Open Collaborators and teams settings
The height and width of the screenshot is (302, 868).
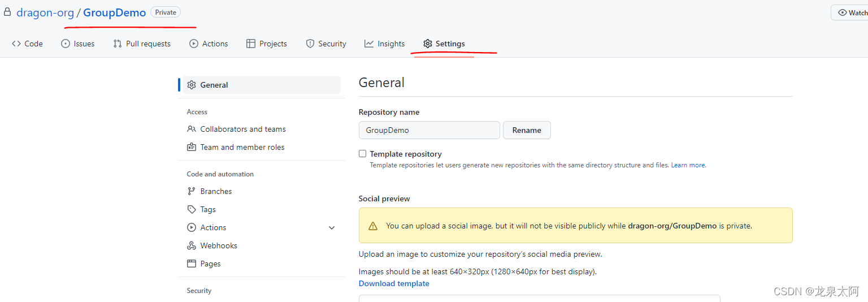point(243,129)
